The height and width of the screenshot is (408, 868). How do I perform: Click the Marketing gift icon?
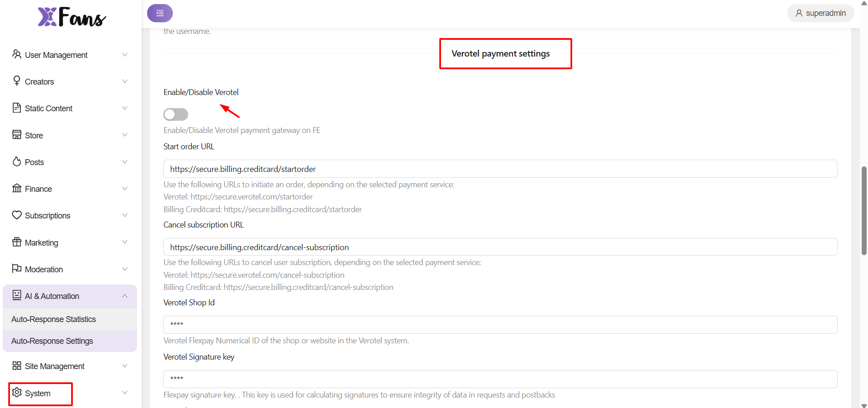17,242
